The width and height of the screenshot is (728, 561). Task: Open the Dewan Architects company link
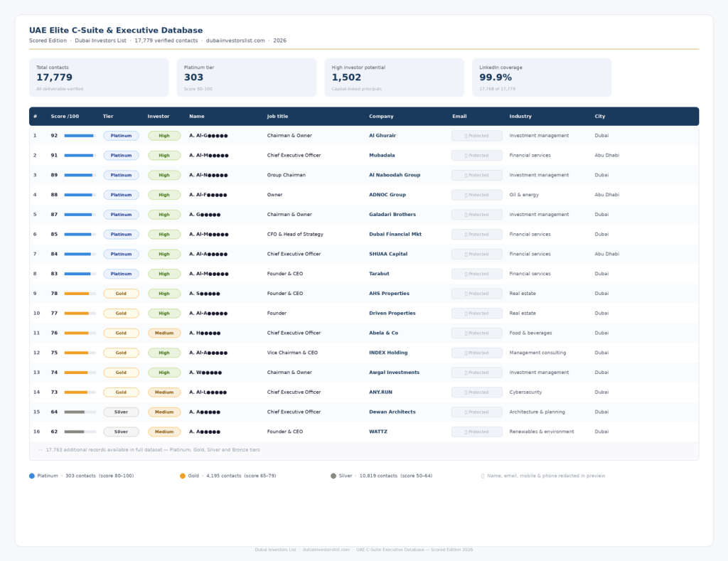click(x=392, y=412)
